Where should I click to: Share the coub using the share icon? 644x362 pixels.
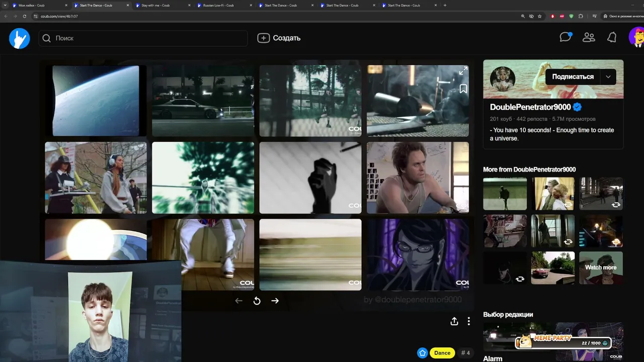coord(454,321)
